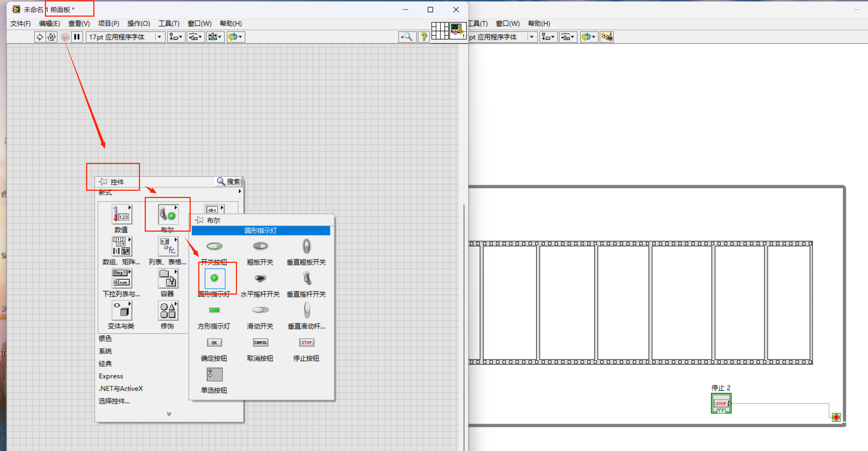Click the Run Continuously icon
This screenshot has height=451, width=868.
(52, 37)
